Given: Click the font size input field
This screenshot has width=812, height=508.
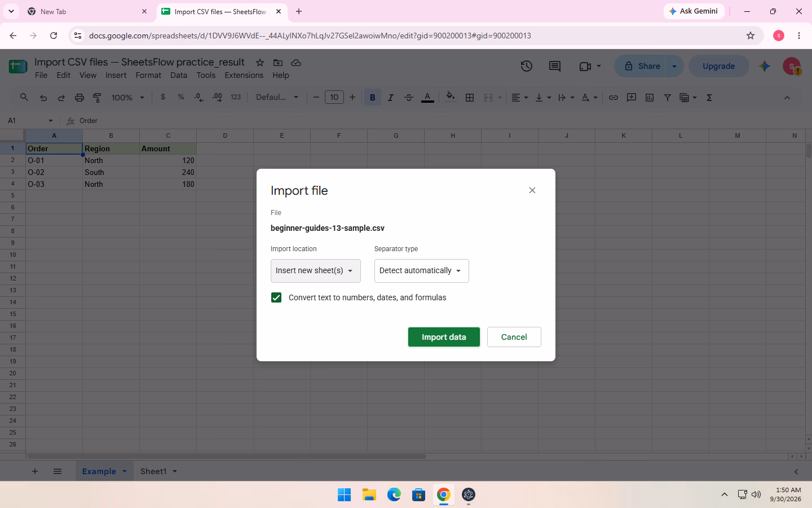Looking at the screenshot, I should pos(334,98).
